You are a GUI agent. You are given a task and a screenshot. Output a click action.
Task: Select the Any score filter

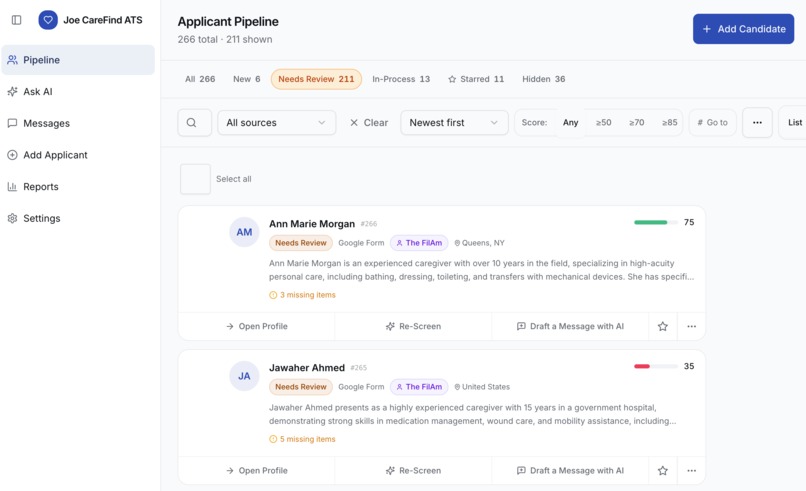tap(571, 123)
